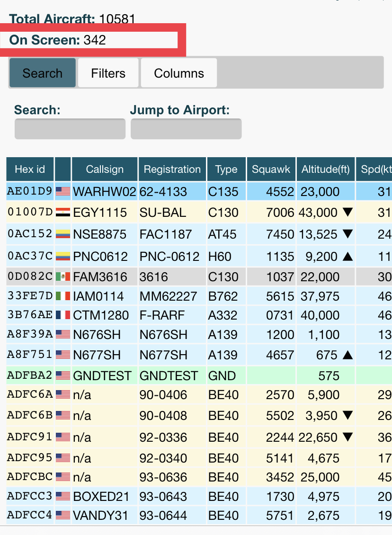Viewport: 392px width, 535px height.
Task: Select hex id 0D082C
Action: tap(30, 276)
